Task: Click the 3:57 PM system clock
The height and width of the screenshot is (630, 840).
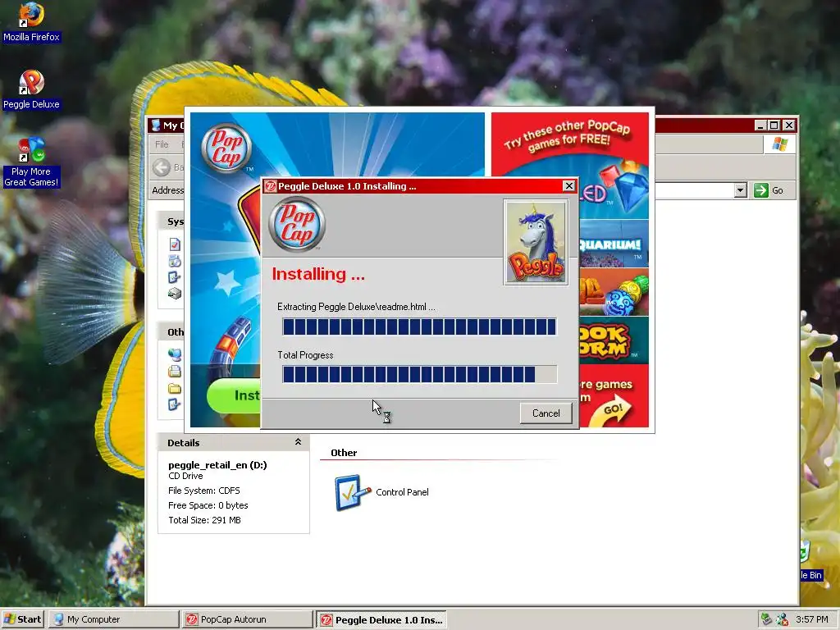Action: point(811,619)
